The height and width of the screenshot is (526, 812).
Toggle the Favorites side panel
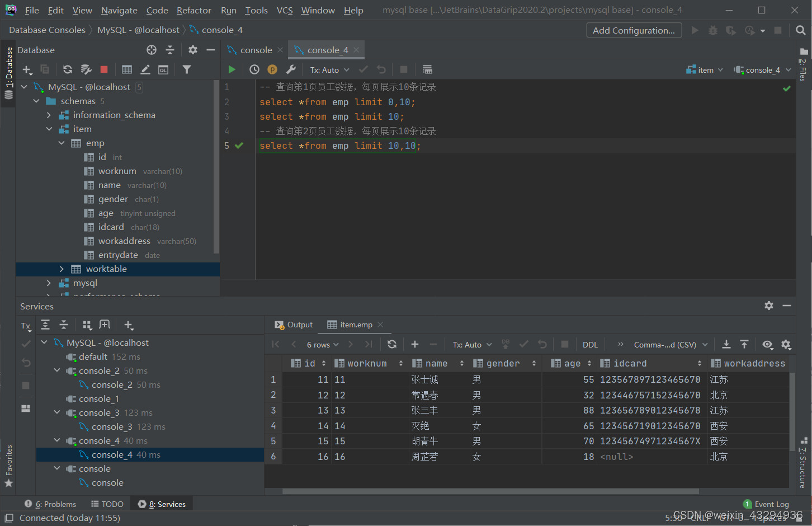(x=8, y=466)
